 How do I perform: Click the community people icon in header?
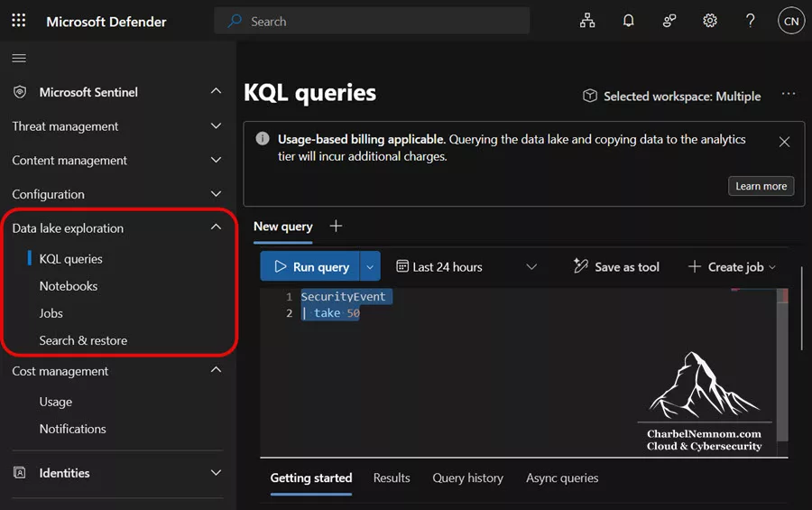pyautogui.click(x=669, y=21)
